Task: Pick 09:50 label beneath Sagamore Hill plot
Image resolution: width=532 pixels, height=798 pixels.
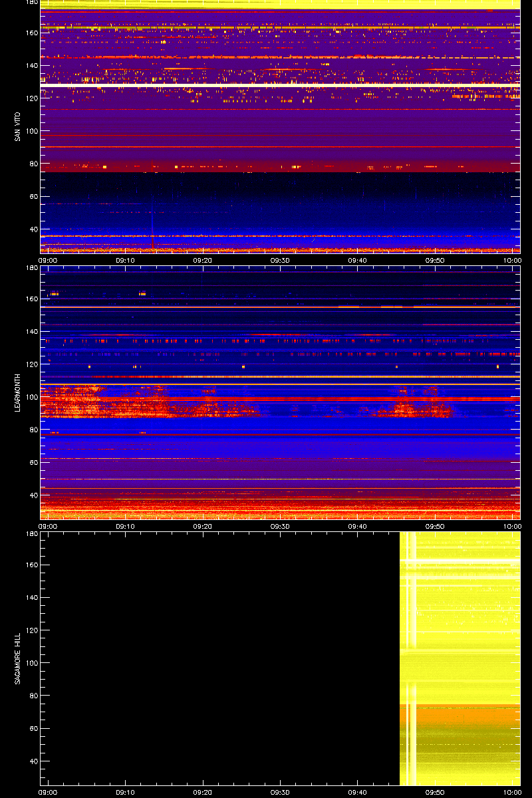Action: pyautogui.click(x=436, y=792)
